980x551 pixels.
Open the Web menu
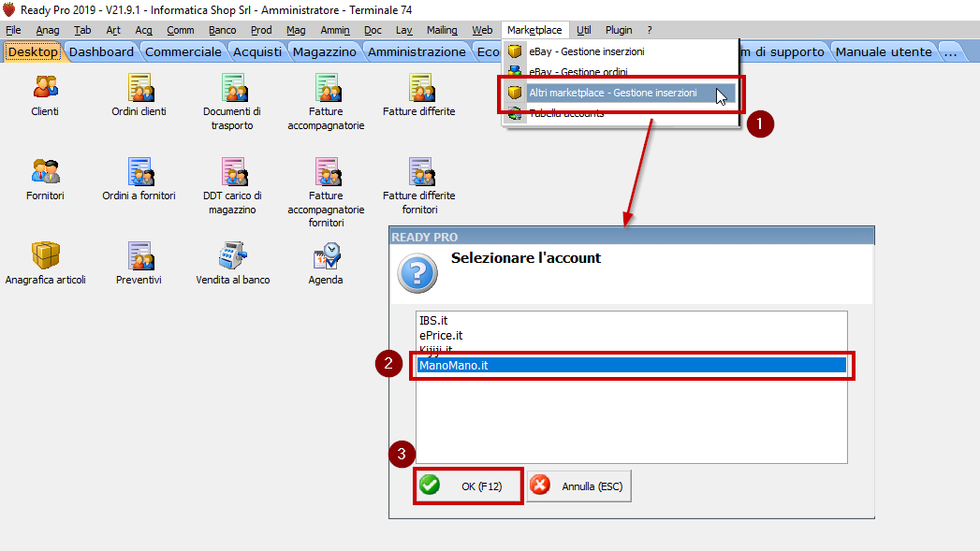tap(482, 30)
